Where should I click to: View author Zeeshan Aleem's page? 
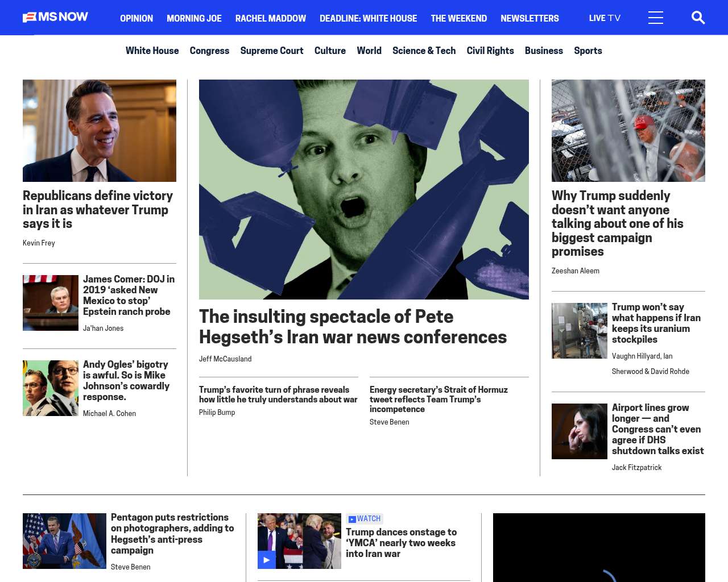(x=575, y=271)
